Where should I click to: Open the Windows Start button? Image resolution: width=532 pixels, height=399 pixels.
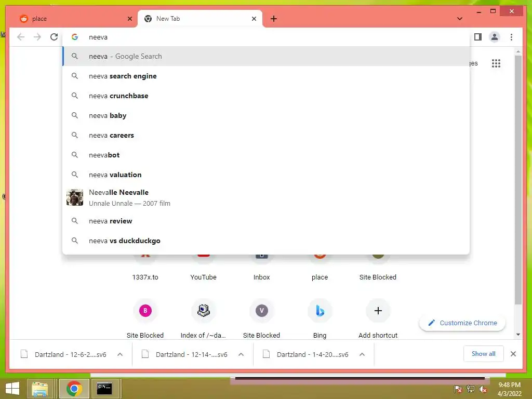point(12,389)
